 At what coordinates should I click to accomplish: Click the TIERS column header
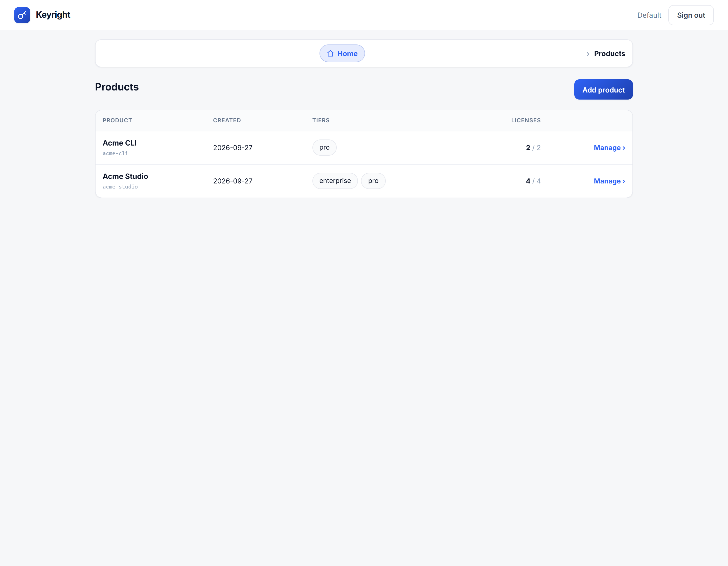click(321, 120)
